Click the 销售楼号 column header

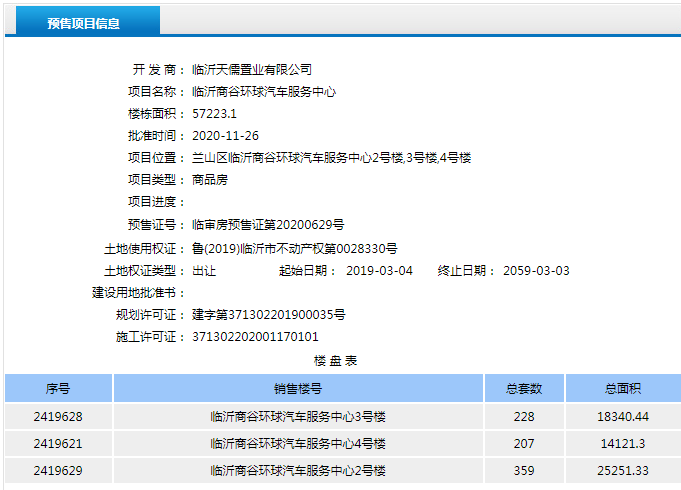pyautogui.click(x=298, y=388)
